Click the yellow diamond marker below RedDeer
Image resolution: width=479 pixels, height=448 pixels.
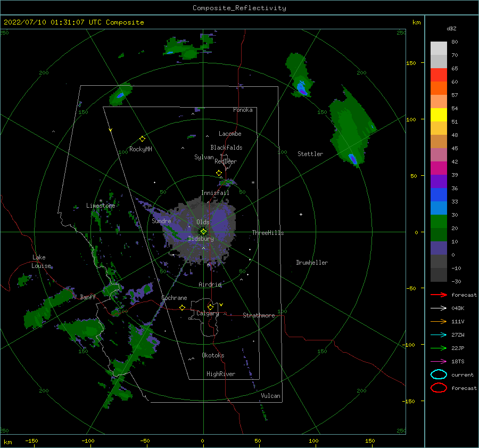pos(219,173)
